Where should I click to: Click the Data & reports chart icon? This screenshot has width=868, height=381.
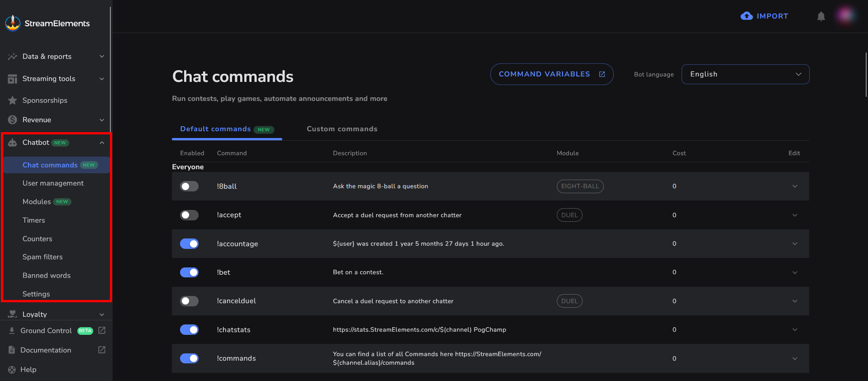13,57
